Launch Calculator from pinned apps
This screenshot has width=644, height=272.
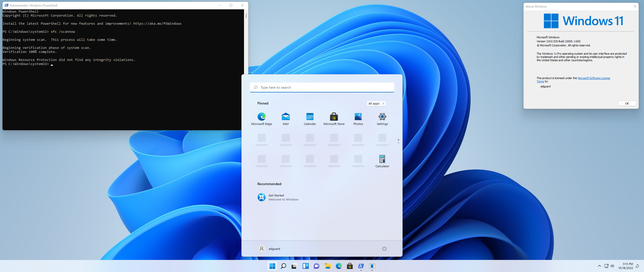tap(382, 161)
